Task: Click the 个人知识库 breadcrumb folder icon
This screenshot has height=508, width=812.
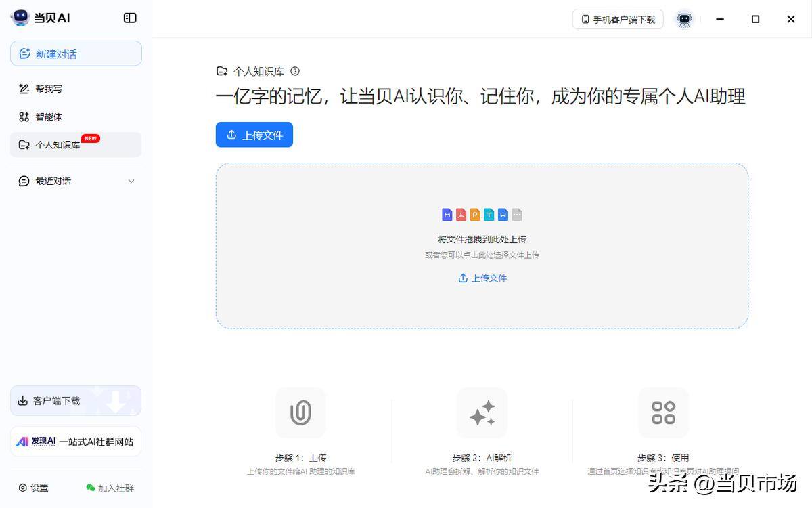Action: [x=221, y=71]
